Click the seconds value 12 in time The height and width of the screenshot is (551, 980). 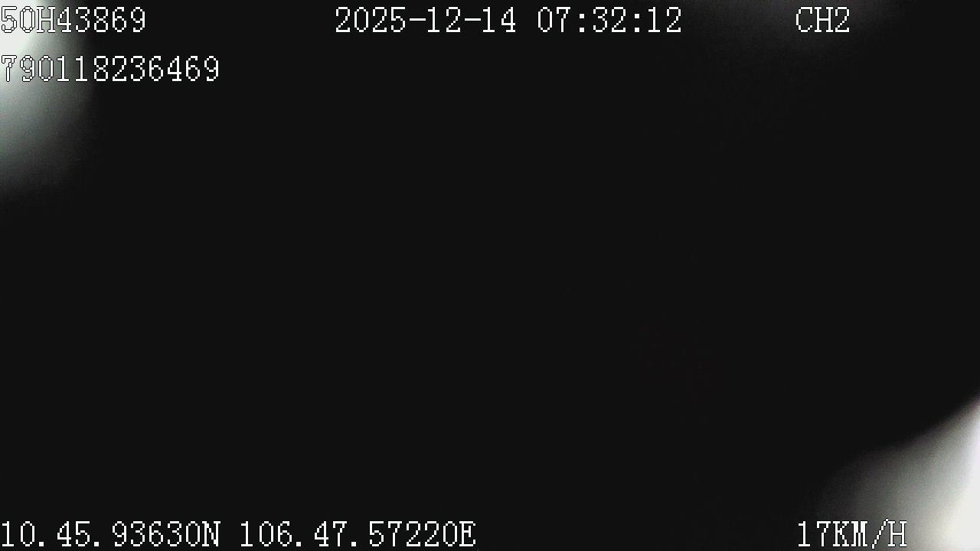(x=665, y=20)
